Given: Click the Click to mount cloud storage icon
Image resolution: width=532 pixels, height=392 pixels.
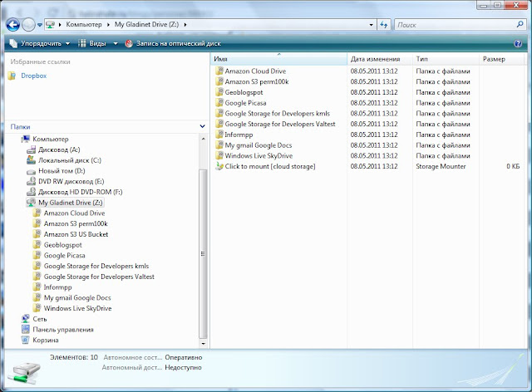Looking at the screenshot, I should 219,166.
